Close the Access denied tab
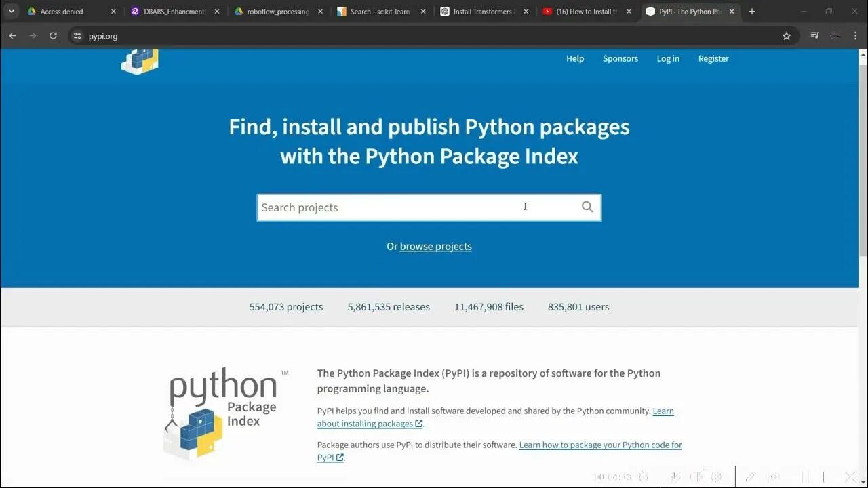 point(113,12)
